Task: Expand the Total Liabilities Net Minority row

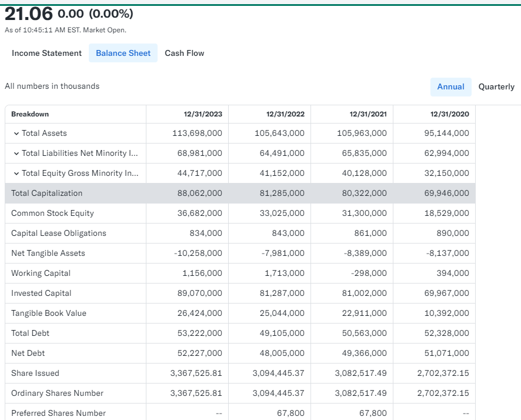Action: click(x=16, y=154)
